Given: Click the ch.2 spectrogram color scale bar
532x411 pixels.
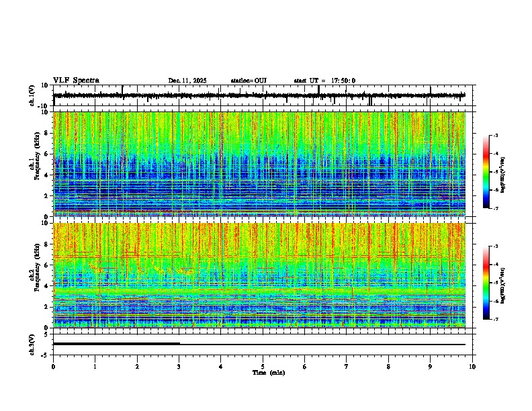Looking at the screenshot, I should [x=486, y=283].
